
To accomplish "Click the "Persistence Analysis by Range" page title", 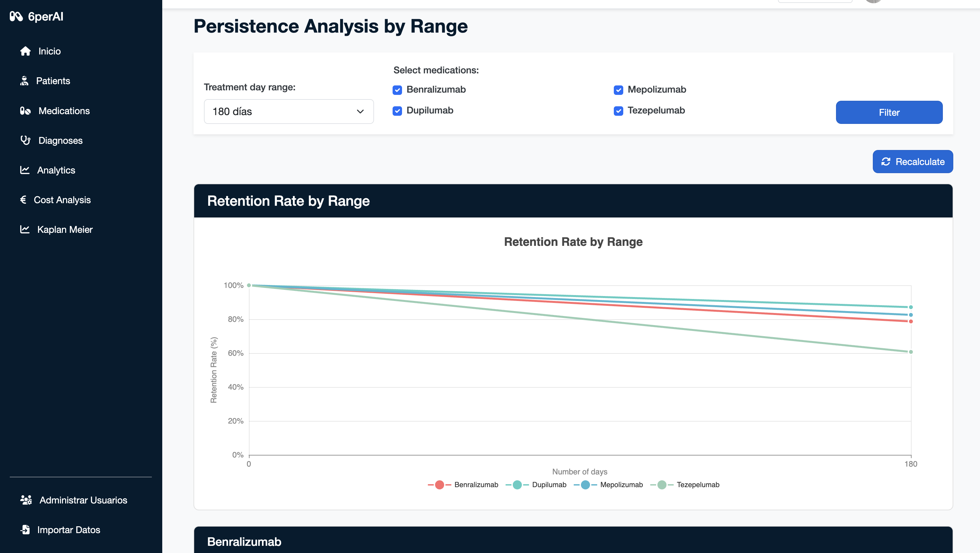I will 331,26.
